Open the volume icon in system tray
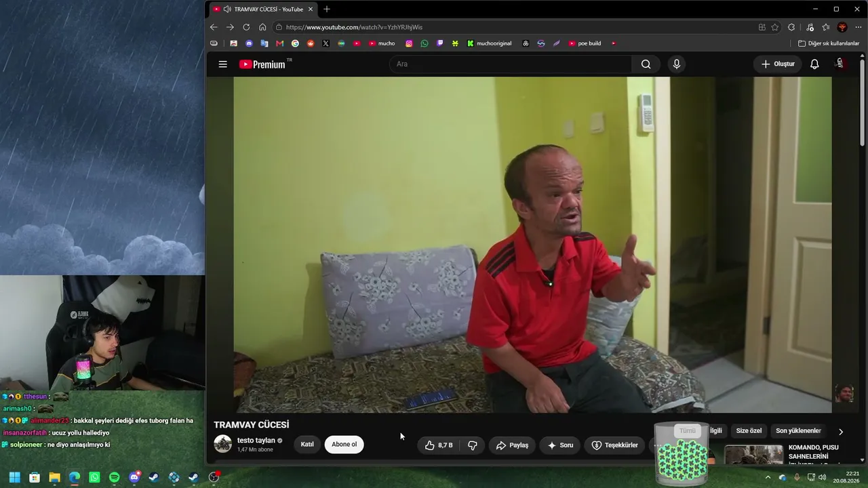This screenshot has width=868, height=488. tap(822, 477)
